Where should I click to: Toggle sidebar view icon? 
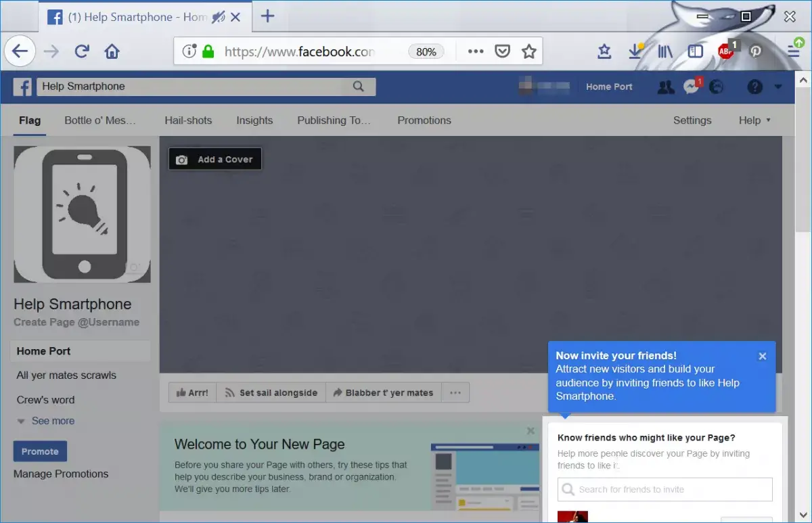click(x=695, y=51)
